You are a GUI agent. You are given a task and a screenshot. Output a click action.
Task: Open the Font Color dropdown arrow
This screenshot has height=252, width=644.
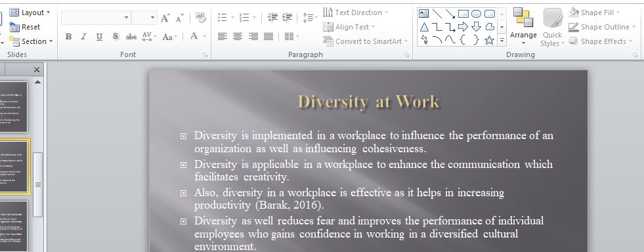pos(205,37)
